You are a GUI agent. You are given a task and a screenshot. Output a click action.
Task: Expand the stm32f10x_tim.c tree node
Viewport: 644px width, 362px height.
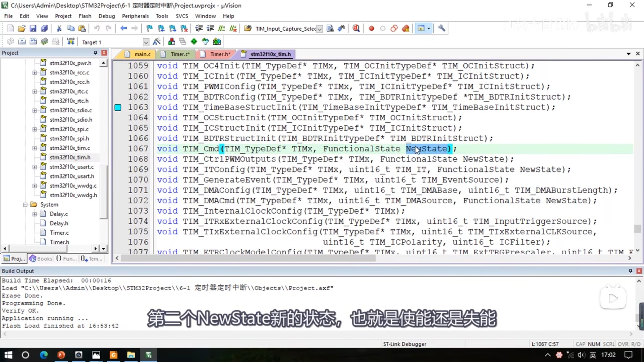(x=34, y=148)
